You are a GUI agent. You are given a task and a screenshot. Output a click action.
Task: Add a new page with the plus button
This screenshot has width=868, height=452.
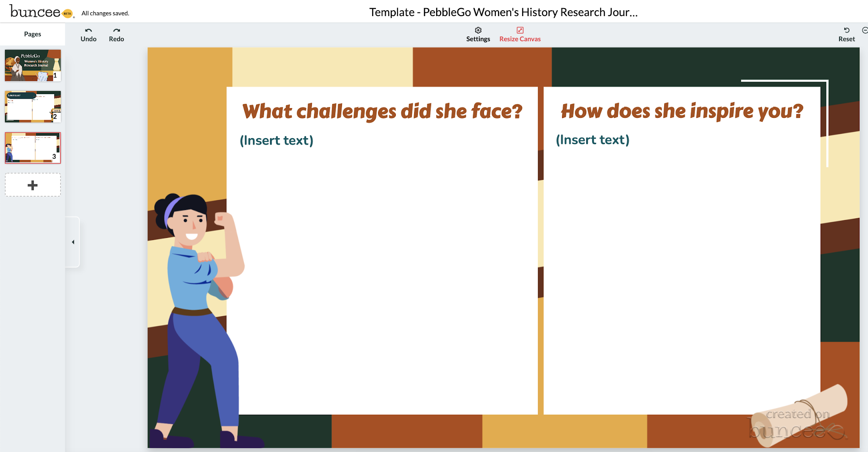coord(33,185)
